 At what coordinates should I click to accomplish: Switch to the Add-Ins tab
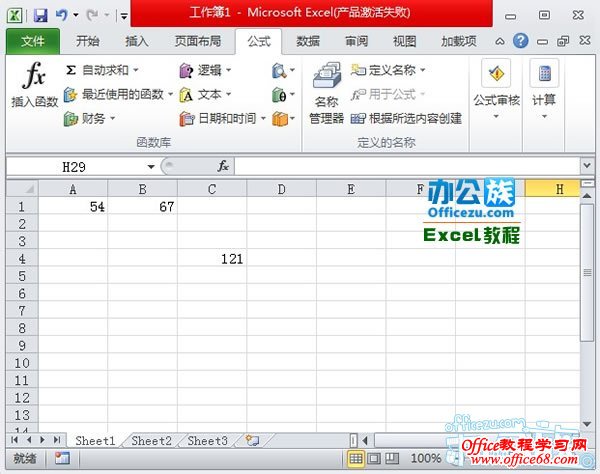(459, 41)
